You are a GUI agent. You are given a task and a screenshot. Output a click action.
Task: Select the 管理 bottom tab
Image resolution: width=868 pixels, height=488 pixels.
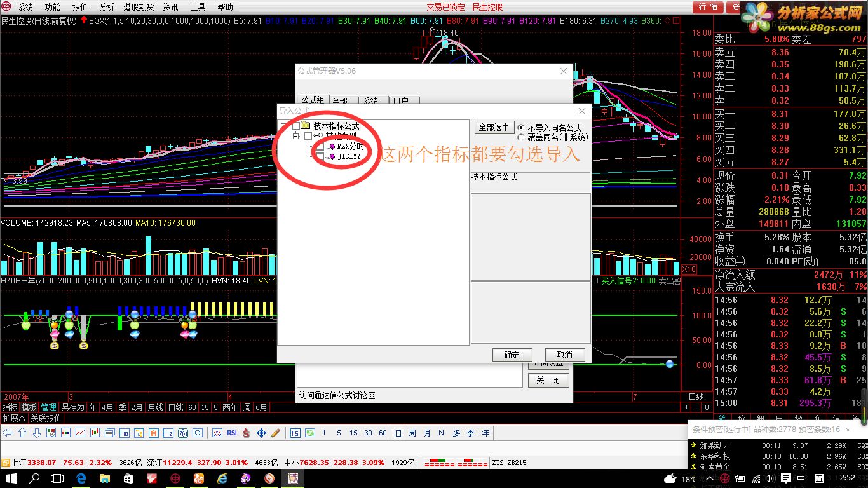click(x=48, y=407)
